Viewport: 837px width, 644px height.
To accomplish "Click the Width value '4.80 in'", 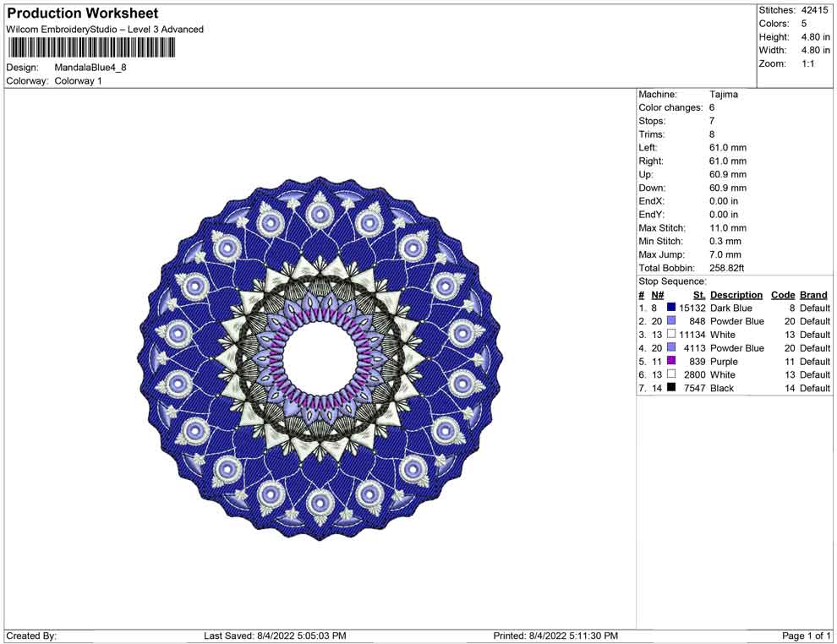I will pos(815,50).
